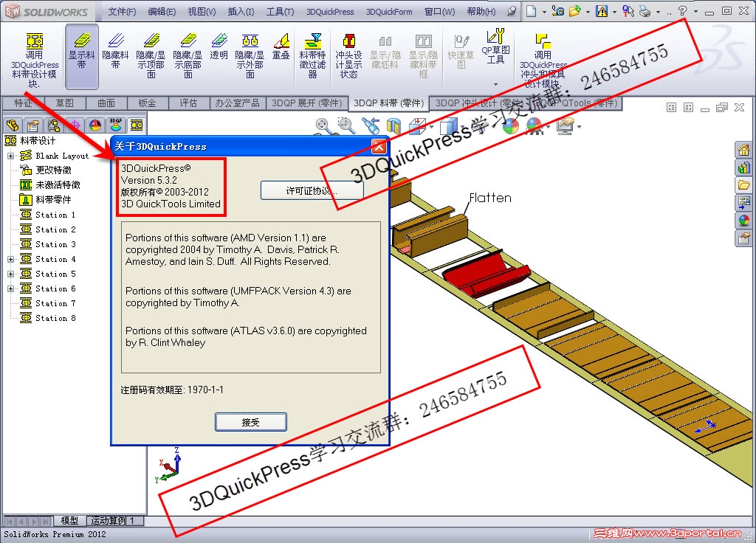Select the 3DQP 料带 (零件) tab
Viewport: 756px width, 543px height.
click(x=388, y=103)
